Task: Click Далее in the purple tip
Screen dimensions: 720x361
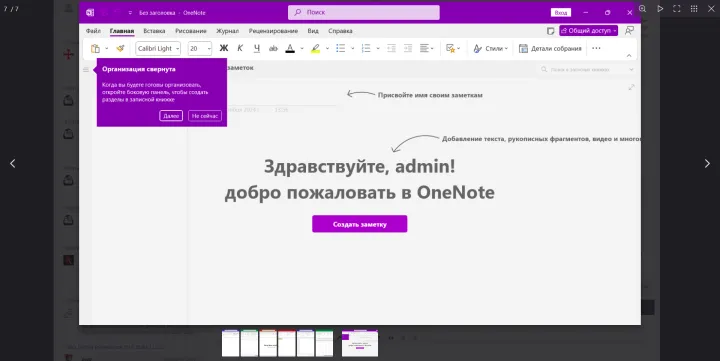Action: (x=171, y=116)
